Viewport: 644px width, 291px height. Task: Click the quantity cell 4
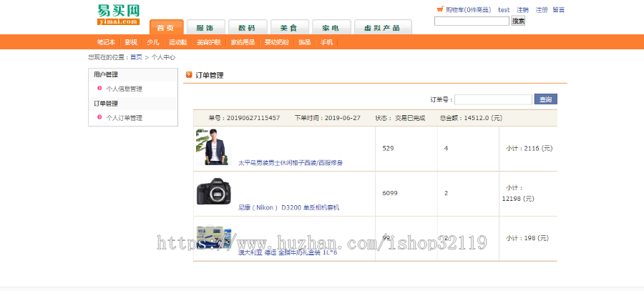point(446,148)
